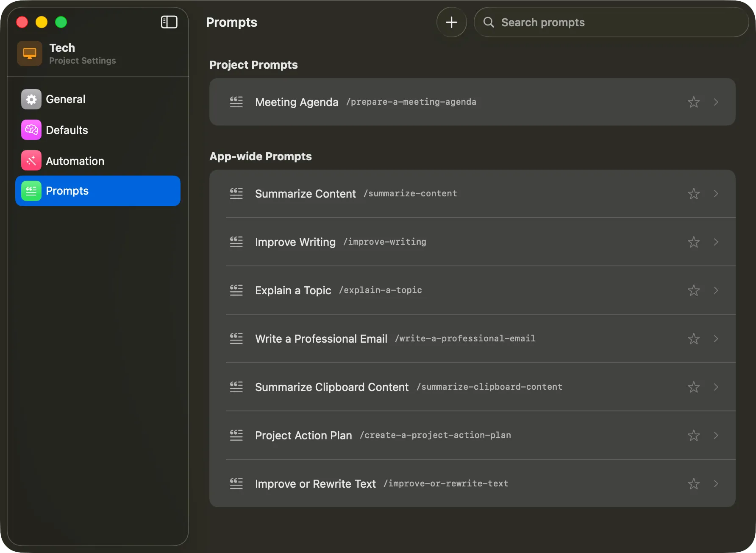Click the Defaults brain icon
This screenshot has height=553, width=756.
coord(31,130)
